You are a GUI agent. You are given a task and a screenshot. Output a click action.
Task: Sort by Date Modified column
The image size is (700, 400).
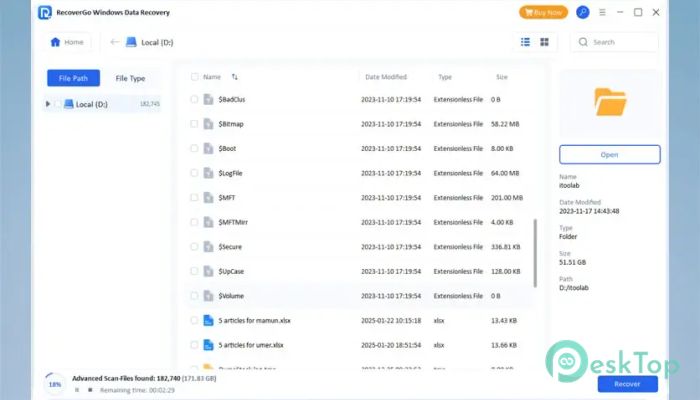(x=386, y=77)
